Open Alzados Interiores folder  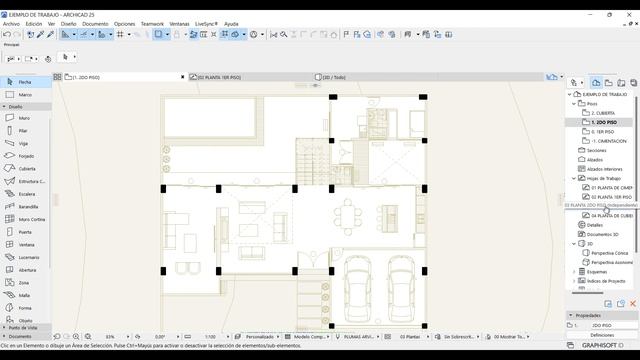(604, 169)
